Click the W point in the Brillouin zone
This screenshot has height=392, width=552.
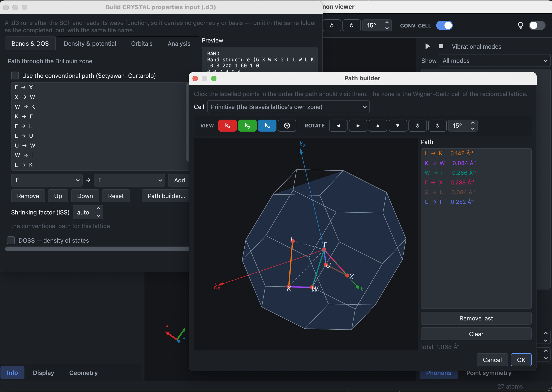pyautogui.click(x=312, y=287)
